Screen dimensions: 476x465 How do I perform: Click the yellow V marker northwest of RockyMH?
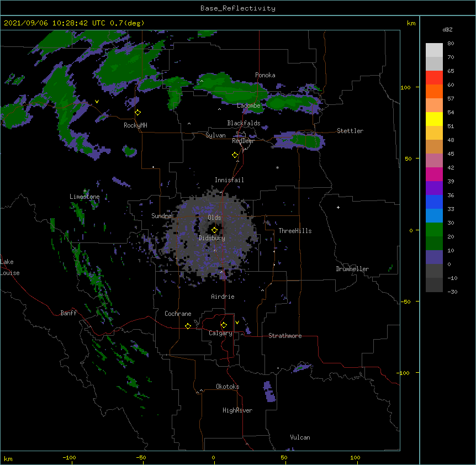coord(97,102)
